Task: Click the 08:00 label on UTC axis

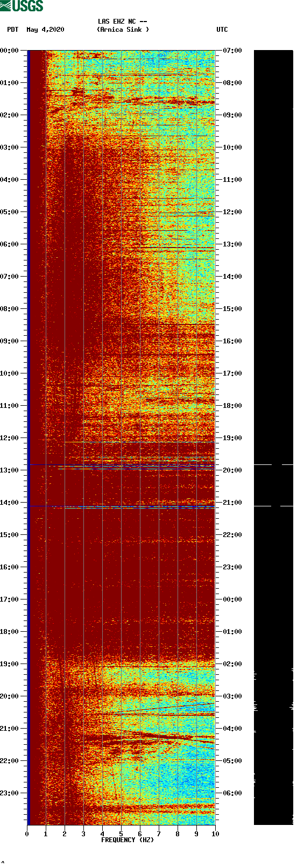Action: coord(232,83)
